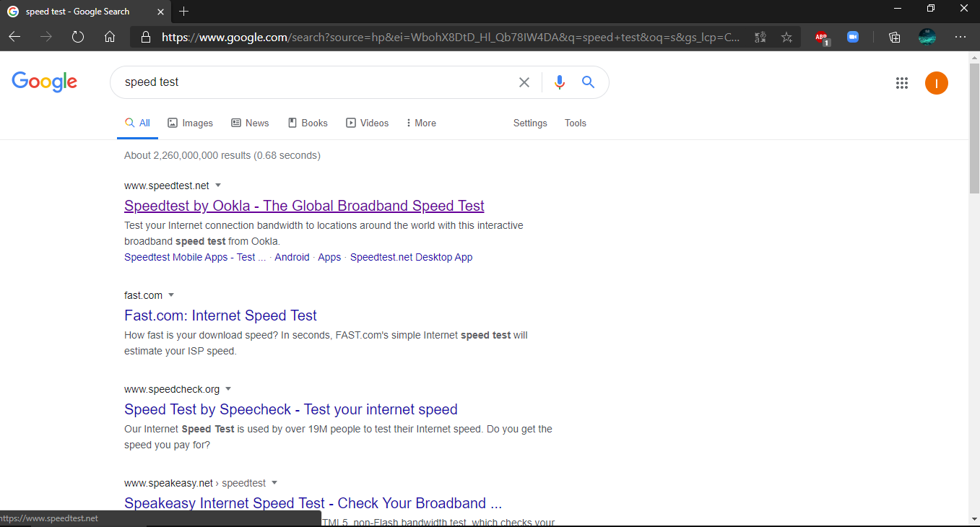Image resolution: width=980 pixels, height=527 pixels.
Task: Open the browser profile avatar
Action: [x=927, y=37]
